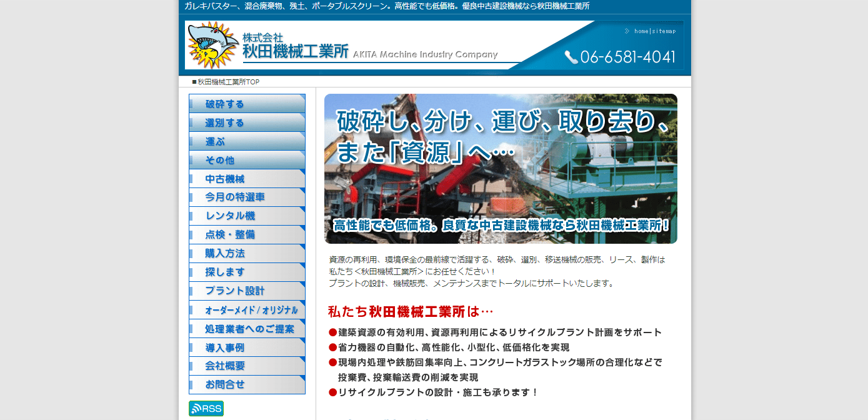Go to 処理業者へのご提案 page
Screen dimensions: 868x420
coord(247,329)
